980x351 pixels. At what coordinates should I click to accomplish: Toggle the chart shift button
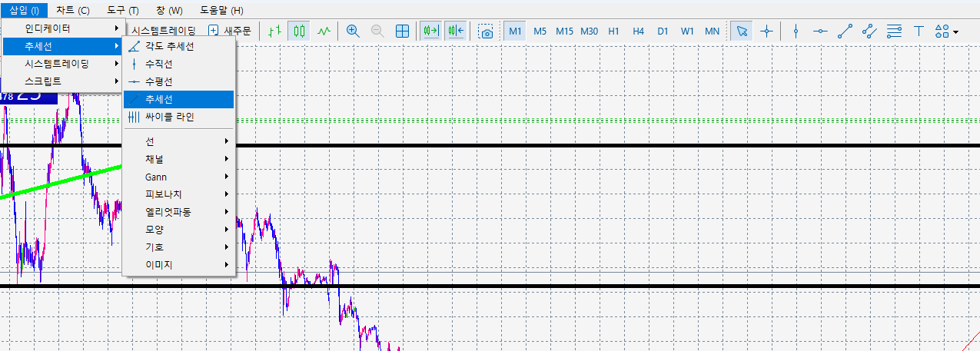(455, 31)
